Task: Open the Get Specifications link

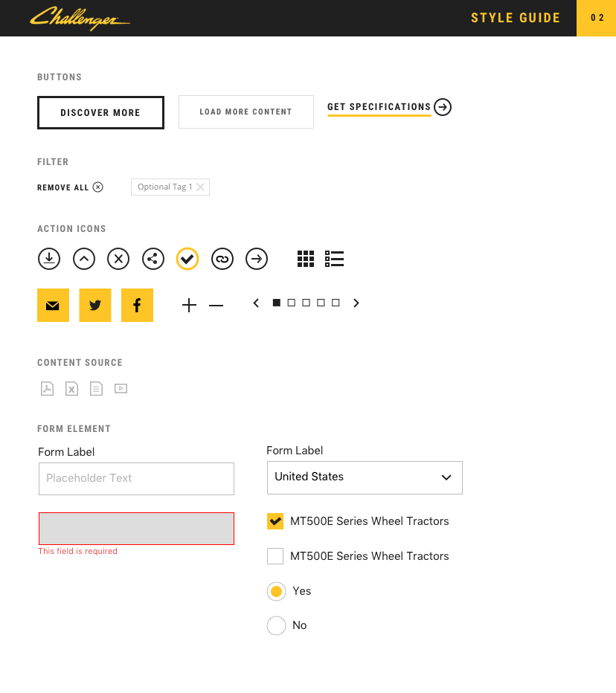Action: [x=379, y=107]
